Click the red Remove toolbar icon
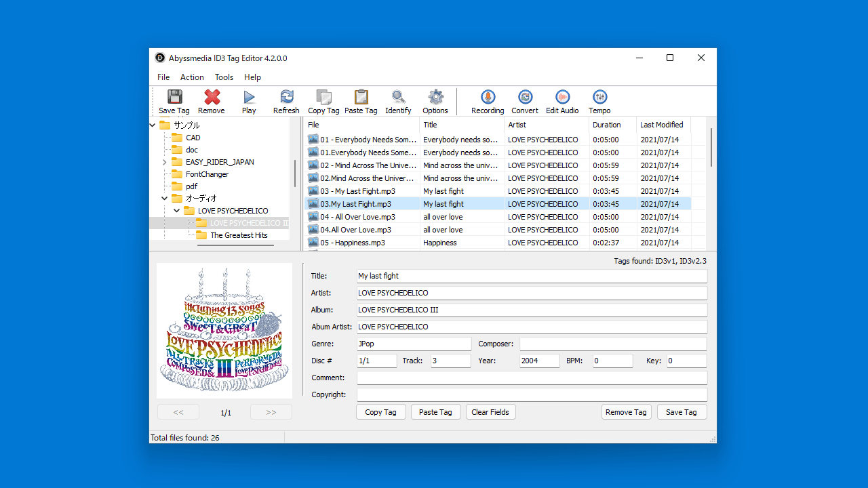868x488 pixels. (x=212, y=97)
